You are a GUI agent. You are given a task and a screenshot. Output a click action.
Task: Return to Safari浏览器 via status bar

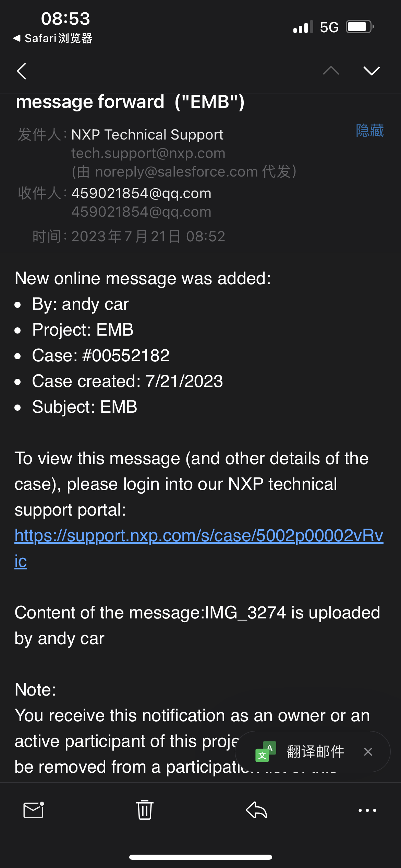tap(53, 38)
